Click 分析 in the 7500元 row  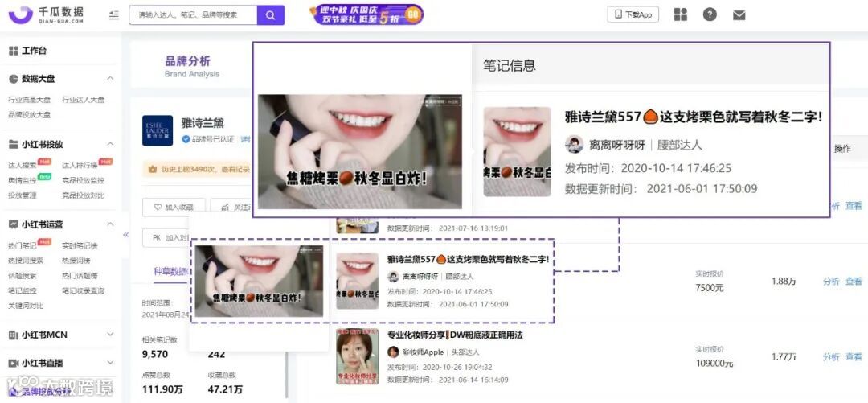831,281
